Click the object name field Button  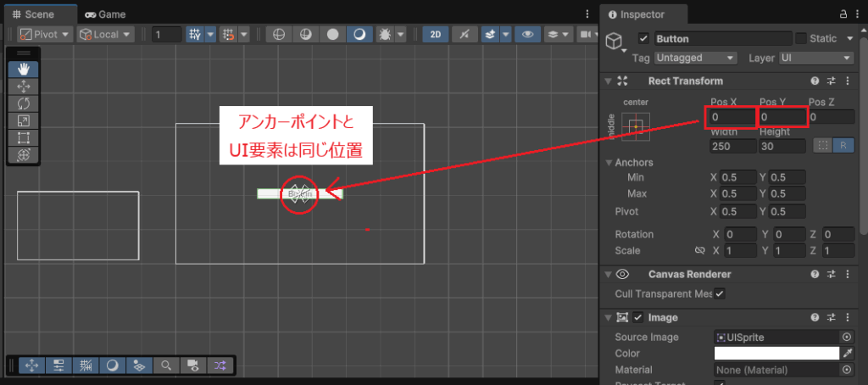[x=723, y=39]
